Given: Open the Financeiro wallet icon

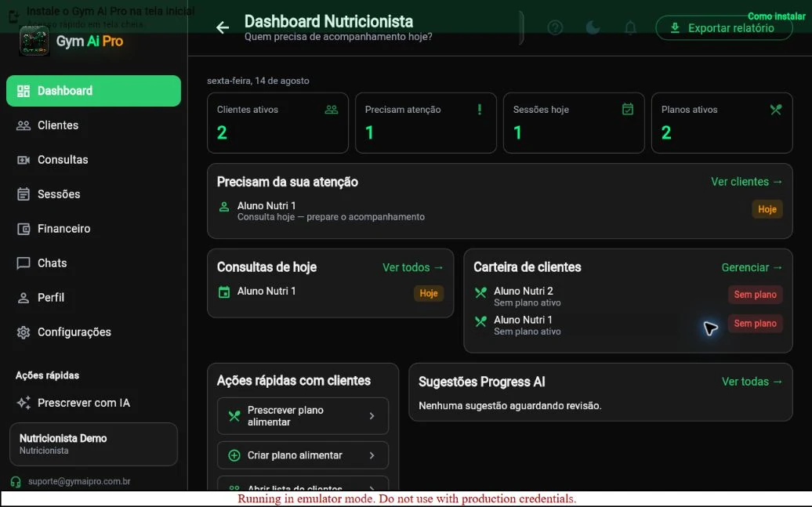Looking at the screenshot, I should pos(24,228).
